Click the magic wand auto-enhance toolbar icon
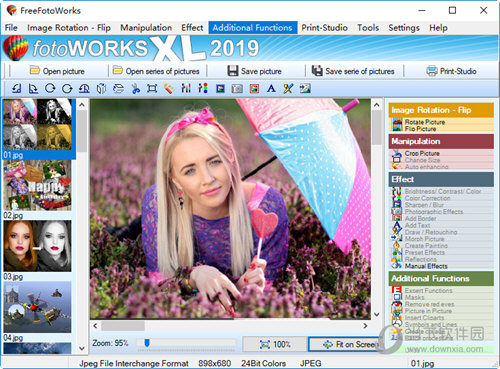Viewport: 500px width, 369px height. (x=169, y=88)
